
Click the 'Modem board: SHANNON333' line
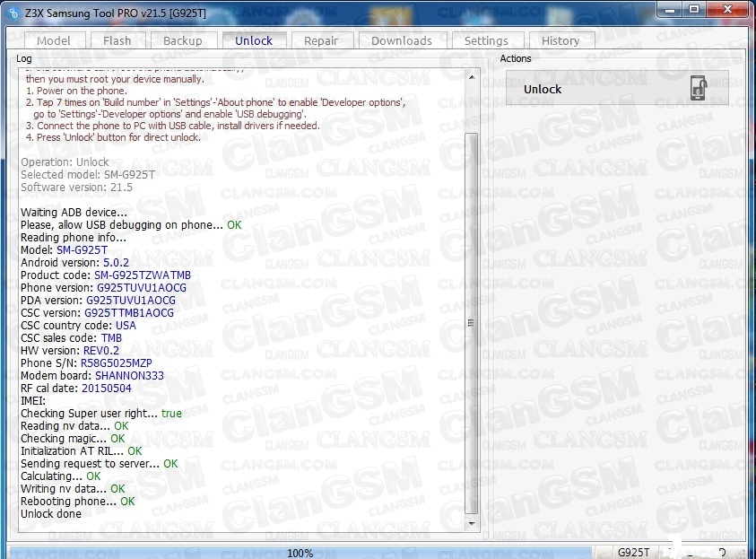tap(92, 375)
